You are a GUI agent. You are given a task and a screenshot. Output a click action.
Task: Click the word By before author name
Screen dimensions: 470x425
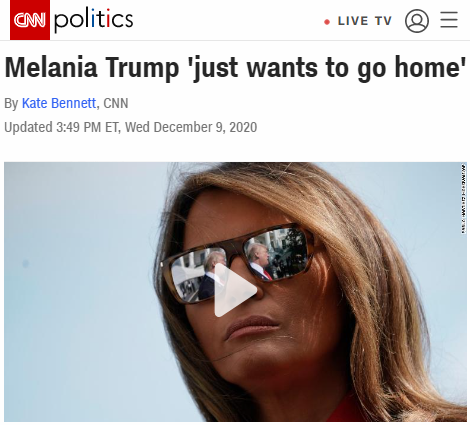click(x=11, y=103)
